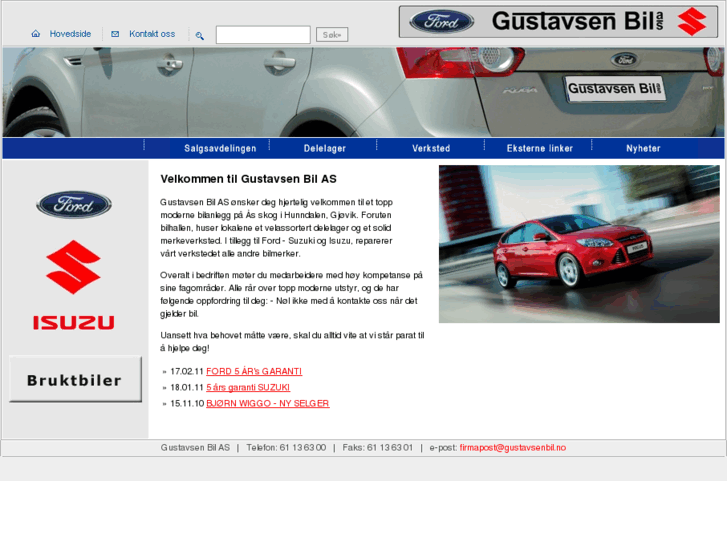Open the Suzuki logo in left sidebar
727x545 pixels.
tap(73, 267)
